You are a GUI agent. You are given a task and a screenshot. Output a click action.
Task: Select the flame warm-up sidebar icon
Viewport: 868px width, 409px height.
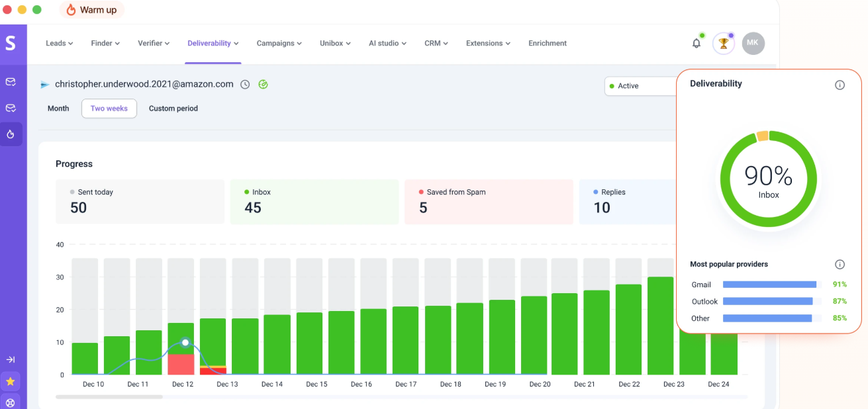pyautogui.click(x=11, y=134)
